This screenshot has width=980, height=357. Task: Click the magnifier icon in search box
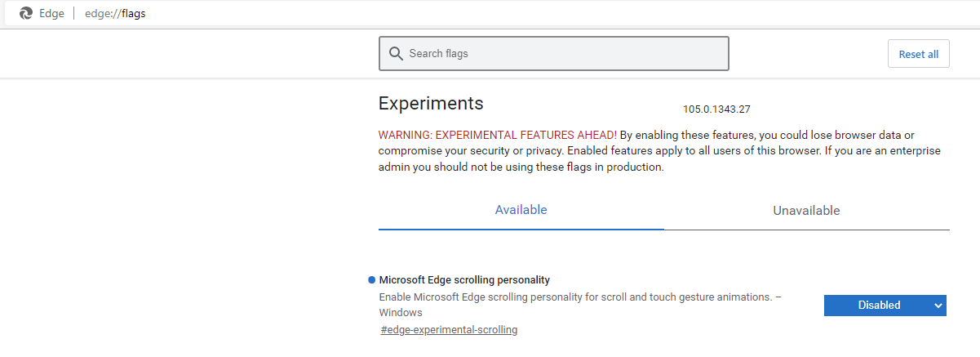point(396,54)
